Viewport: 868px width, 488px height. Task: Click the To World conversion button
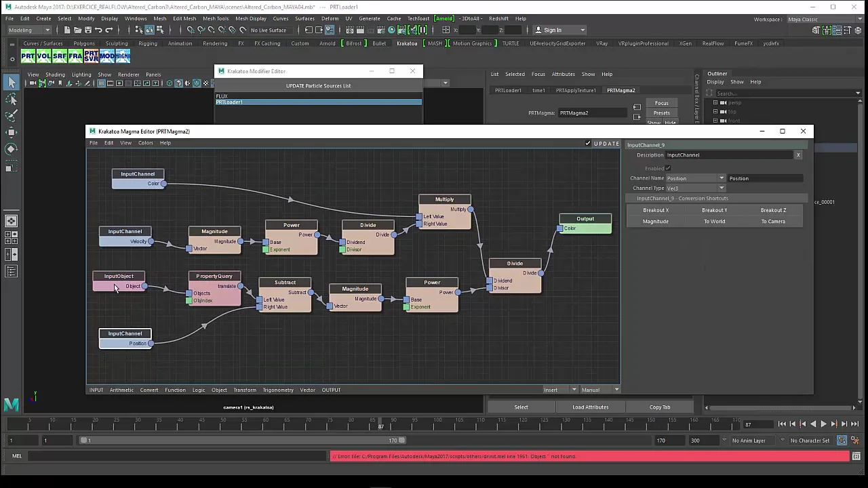click(x=715, y=222)
